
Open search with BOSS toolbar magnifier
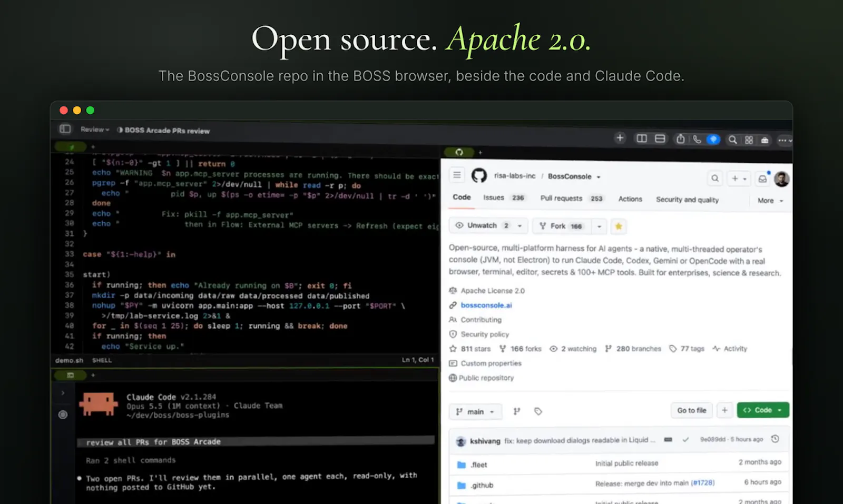point(732,140)
